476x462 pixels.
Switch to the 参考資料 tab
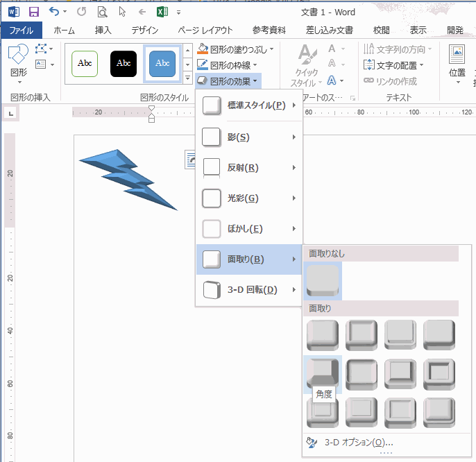click(x=269, y=30)
